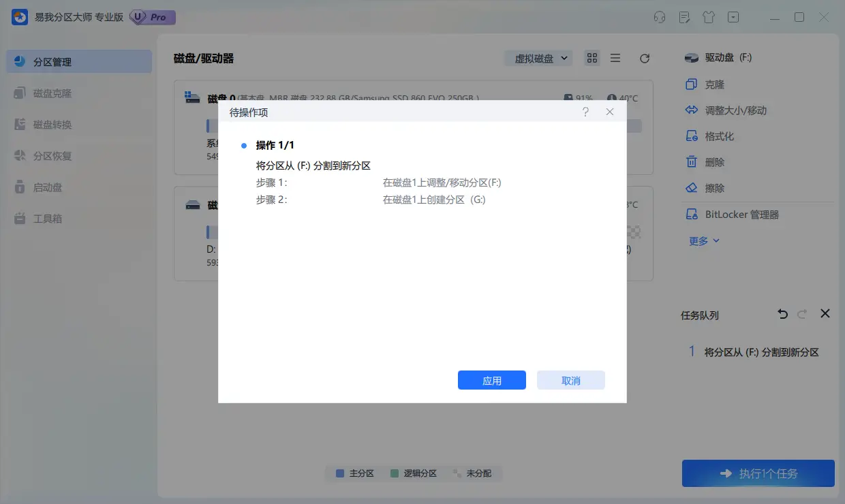Switch to grid view of disks
Image resolution: width=845 pixels, height=504 pixels.
point(591,58)
